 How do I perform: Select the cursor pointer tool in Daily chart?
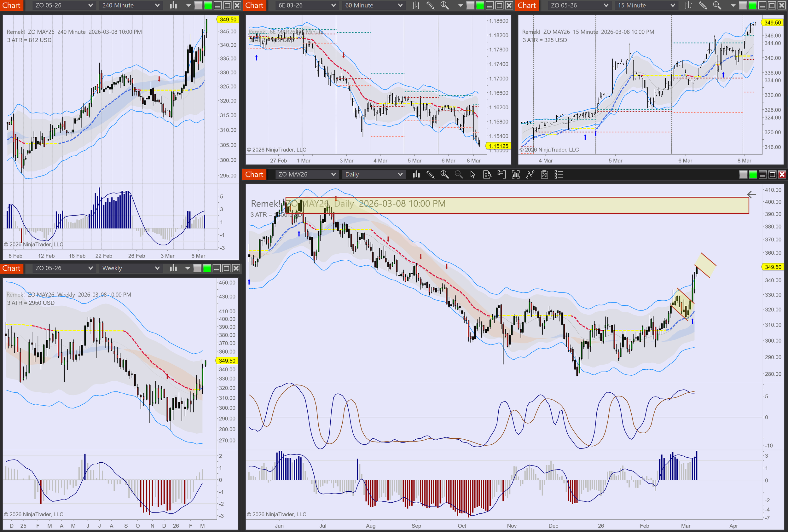[473, 175]
